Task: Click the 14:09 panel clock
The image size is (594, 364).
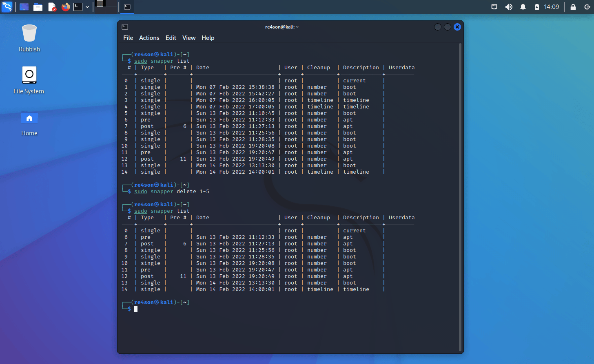Action: point(552,7)
